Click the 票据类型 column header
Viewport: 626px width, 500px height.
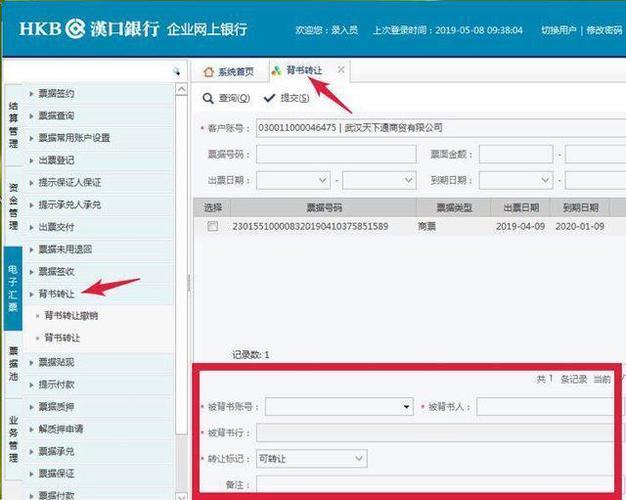coord(454,208)
